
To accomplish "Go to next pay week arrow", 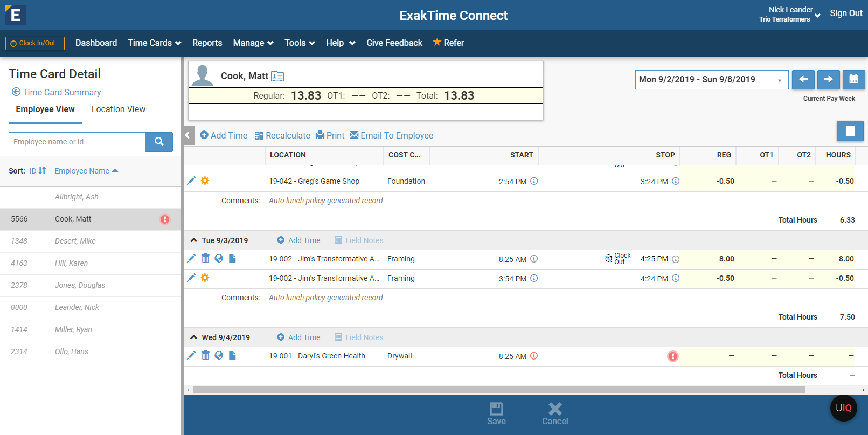I will 828,80.
